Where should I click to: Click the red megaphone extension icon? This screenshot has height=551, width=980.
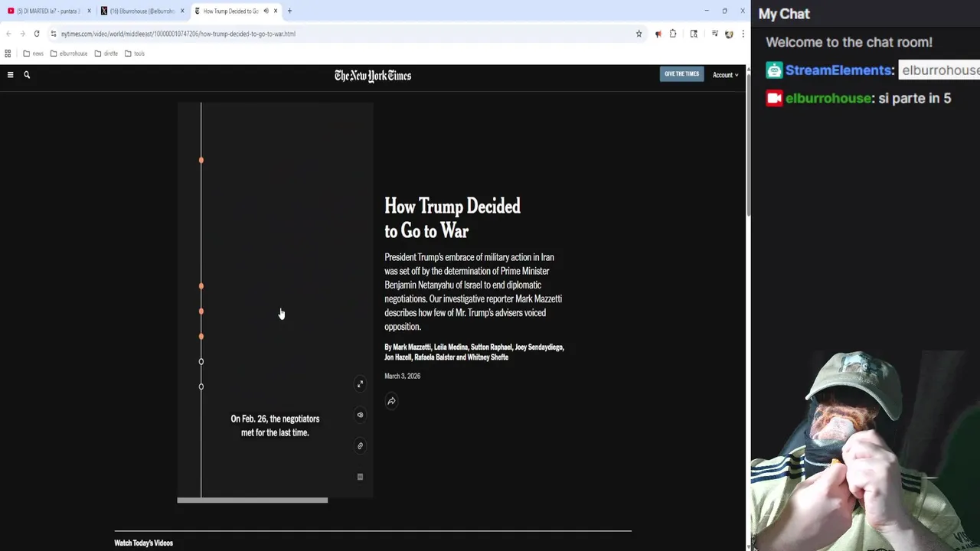pos(658,34)
